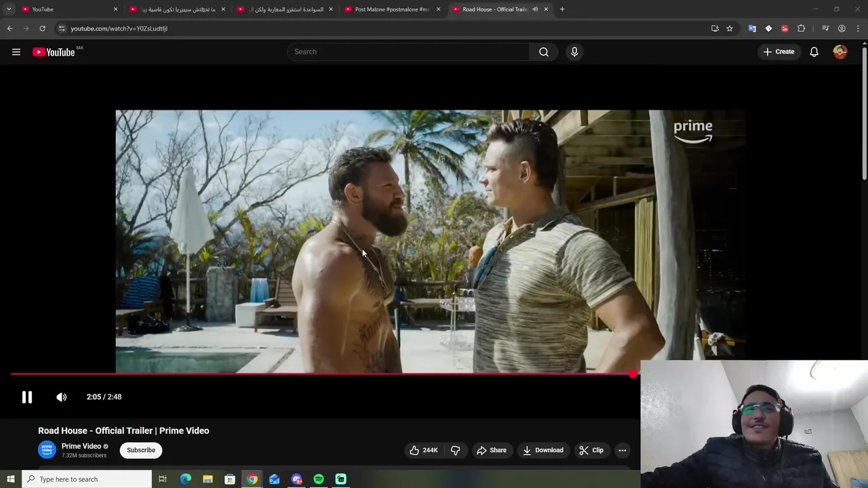Open Chrome profile icon

(842, 28)
